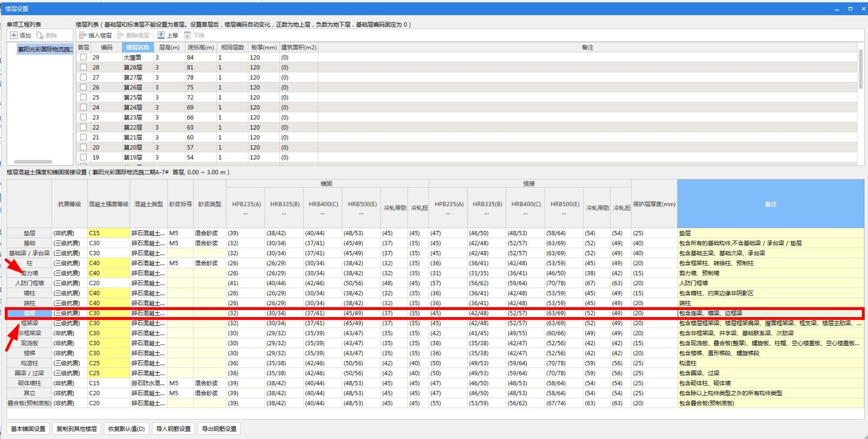This screenshot has height=439, width=868.
Task: Click the M5 mortar grade for 基础
Action: point(180,243)
